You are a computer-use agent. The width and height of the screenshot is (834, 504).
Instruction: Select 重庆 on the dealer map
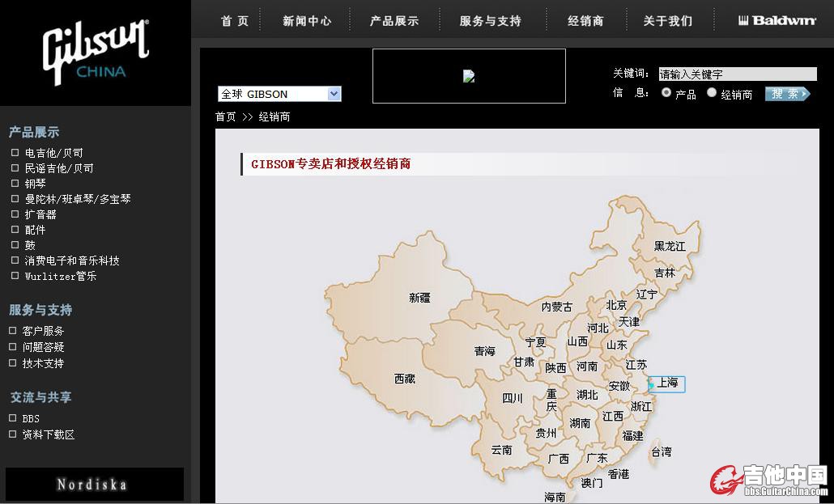tap(551, 400)
